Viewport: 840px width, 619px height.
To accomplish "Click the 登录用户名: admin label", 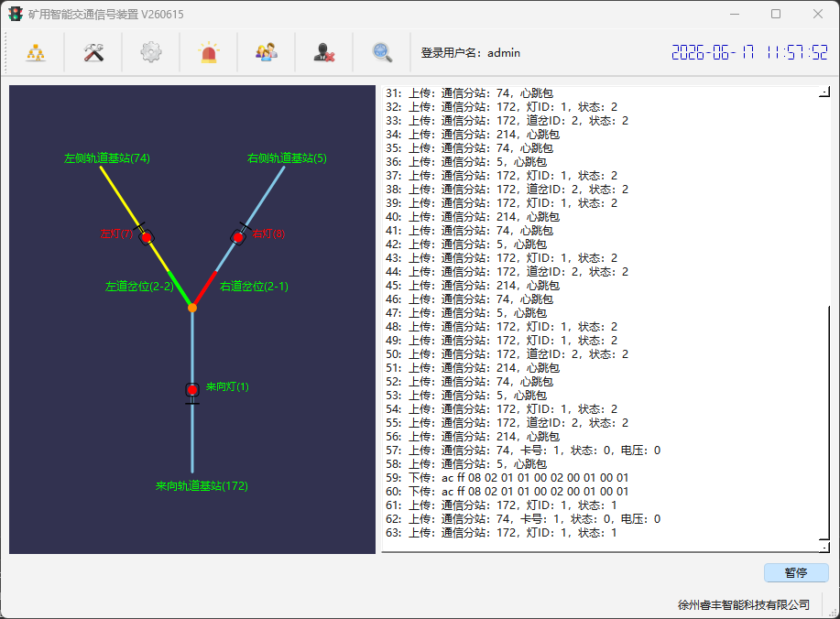I will [470, 52].
